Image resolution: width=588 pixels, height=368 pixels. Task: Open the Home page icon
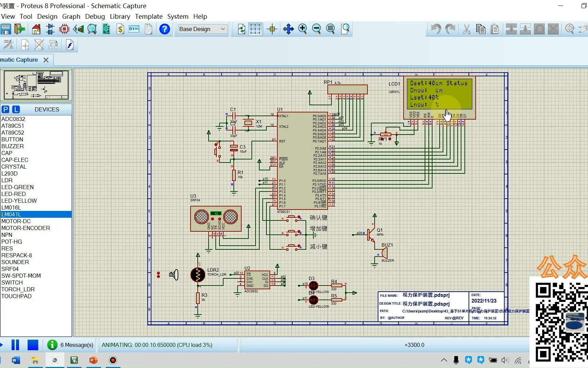coord(36,29)
